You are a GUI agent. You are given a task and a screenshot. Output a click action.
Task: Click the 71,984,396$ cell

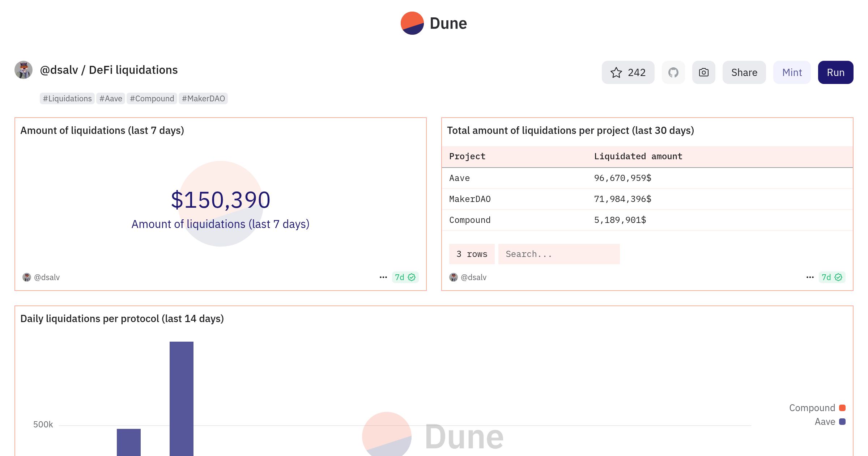(x=622, y=199)
